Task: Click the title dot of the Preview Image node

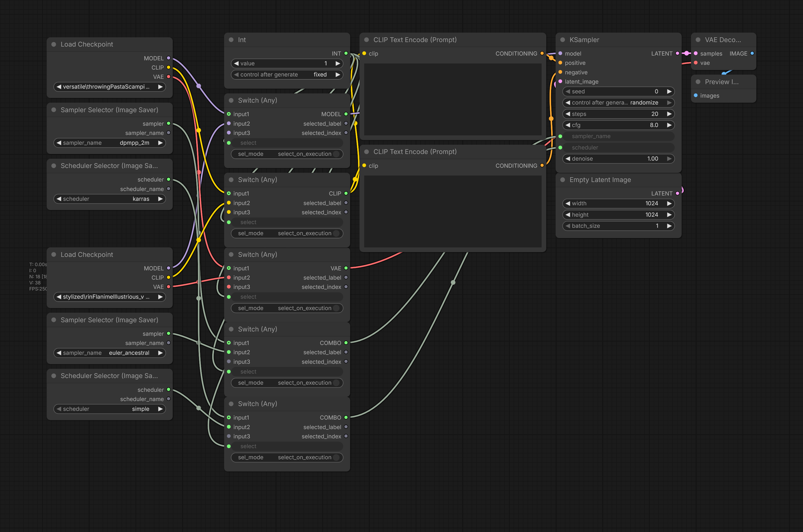Action: point(698,82)
